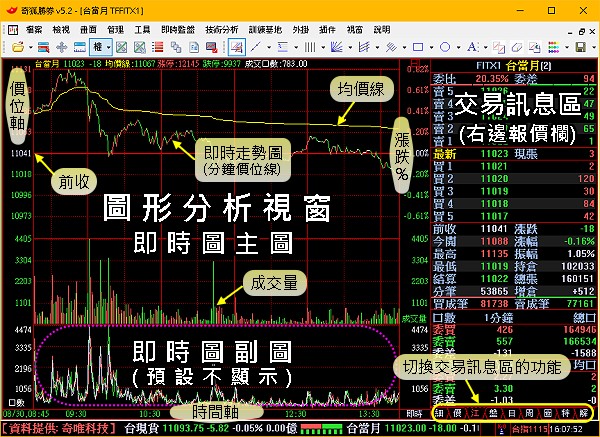Select the straight line drawing tool
This screenshot has height=437, width=600.
[x=256, y=47]
